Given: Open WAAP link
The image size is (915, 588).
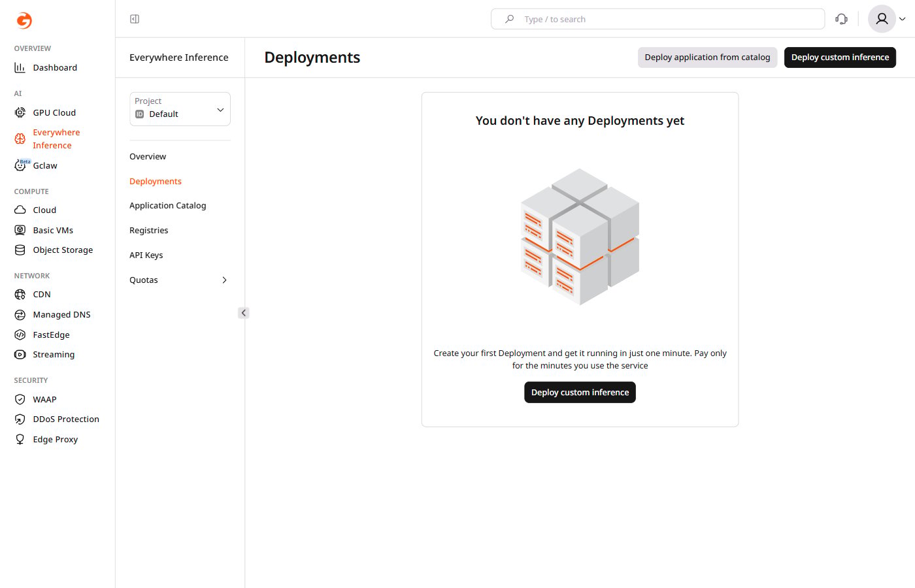Looking at the screenshot, I should pos(44,399).
